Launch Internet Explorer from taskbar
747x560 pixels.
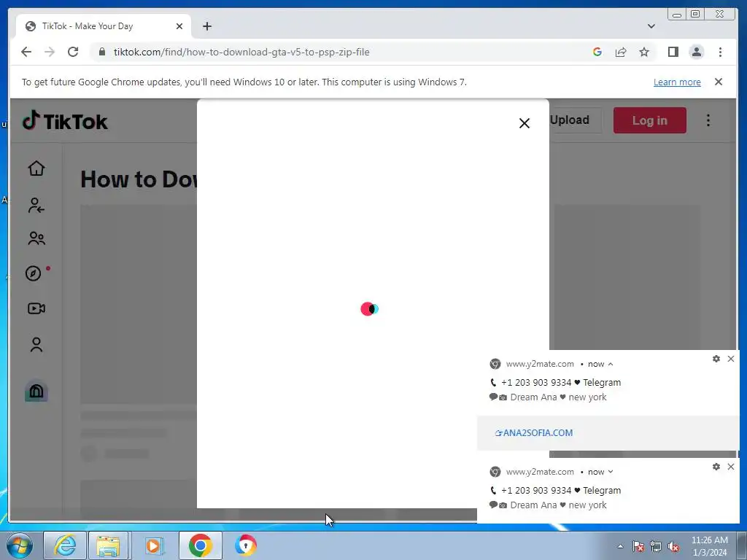(65, 545)
